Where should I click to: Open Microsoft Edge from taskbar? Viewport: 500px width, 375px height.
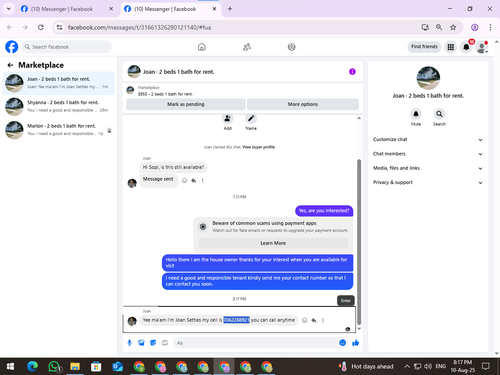32,367
